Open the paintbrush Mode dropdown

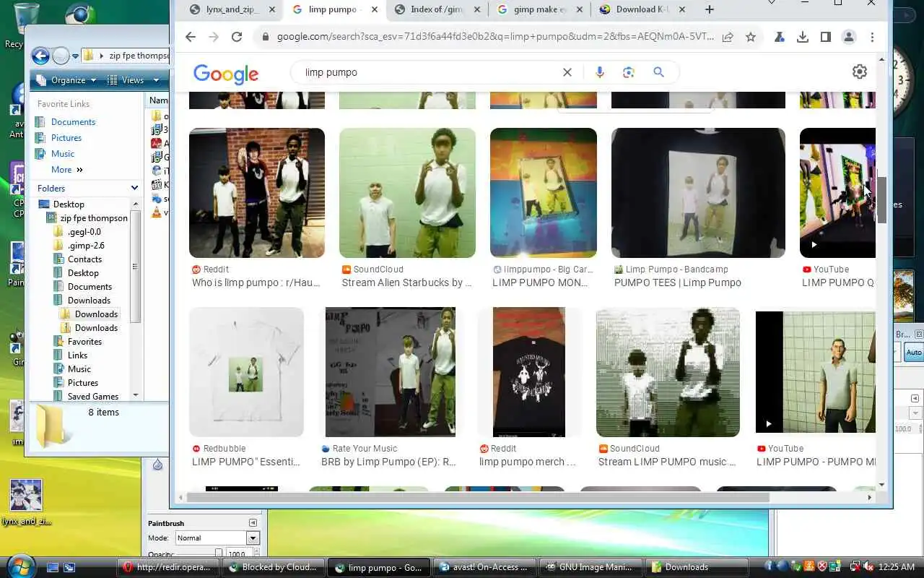tap(253, 538)
